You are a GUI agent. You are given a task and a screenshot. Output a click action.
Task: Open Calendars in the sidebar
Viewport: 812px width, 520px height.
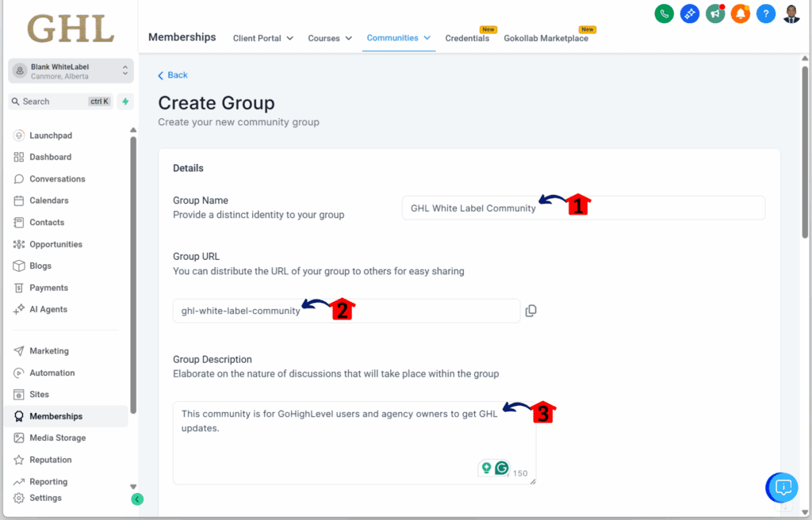point(41,201)
